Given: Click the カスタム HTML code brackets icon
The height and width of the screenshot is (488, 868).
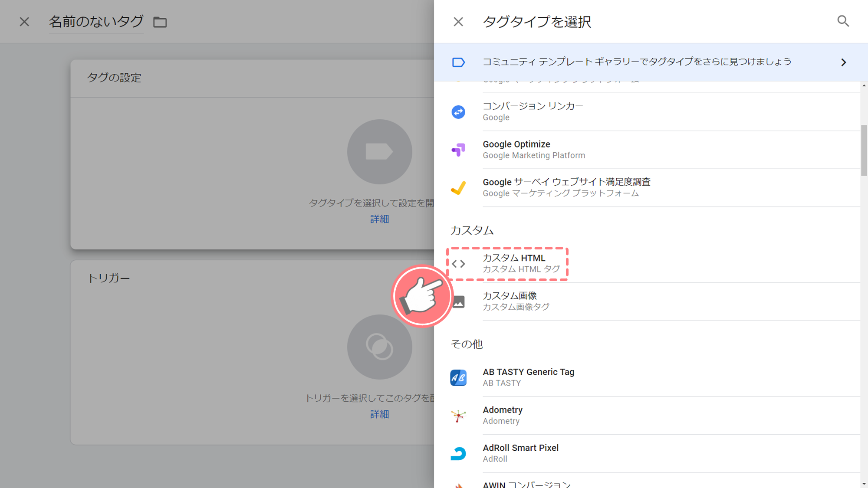Looking at the screenshot, I should (x=458, y=263).
